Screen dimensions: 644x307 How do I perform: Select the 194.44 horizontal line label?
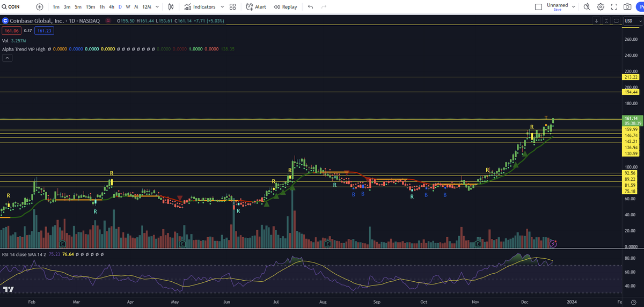[x=631, y=92]
